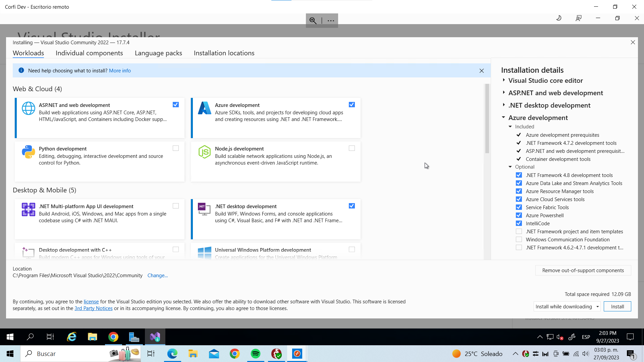Click Remove out-of-support components button
Image resolution: width=644 pixels, height=362 pixels.
click(583, 270)
